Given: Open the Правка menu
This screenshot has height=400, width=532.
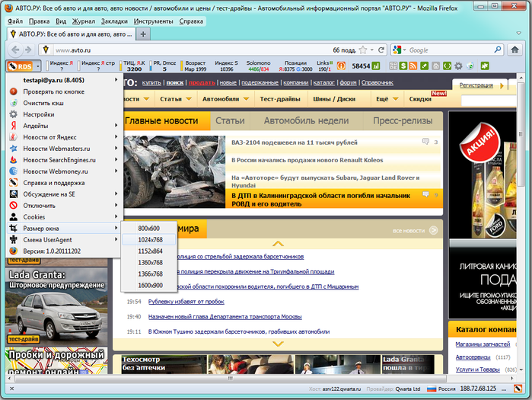Looking at the screenshot, I should [39, 21].
